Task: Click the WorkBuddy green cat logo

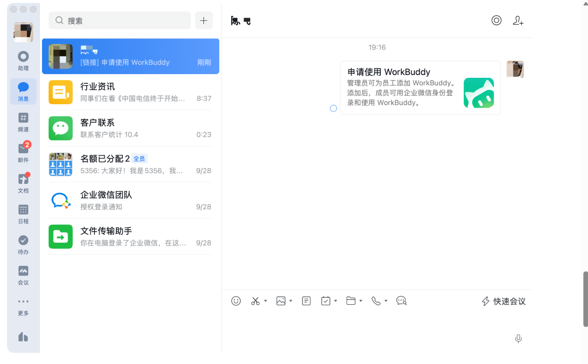Action: [479, 93]
